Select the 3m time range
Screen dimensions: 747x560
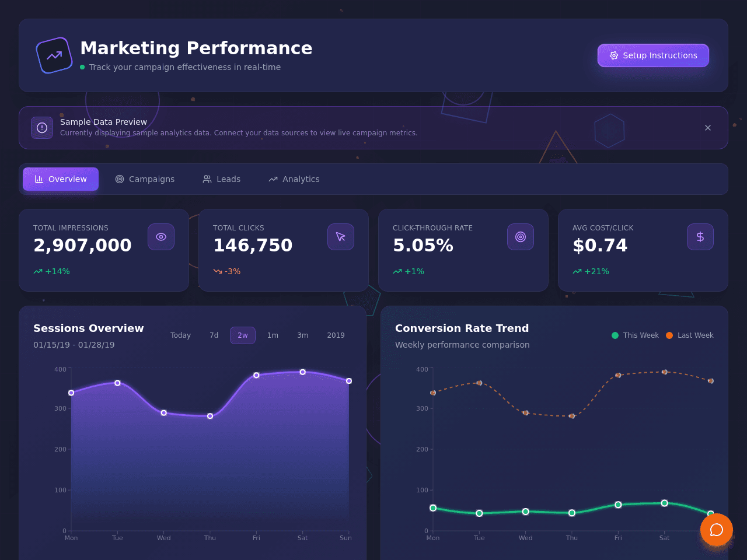pyautogui.click(x=302, y=335)
